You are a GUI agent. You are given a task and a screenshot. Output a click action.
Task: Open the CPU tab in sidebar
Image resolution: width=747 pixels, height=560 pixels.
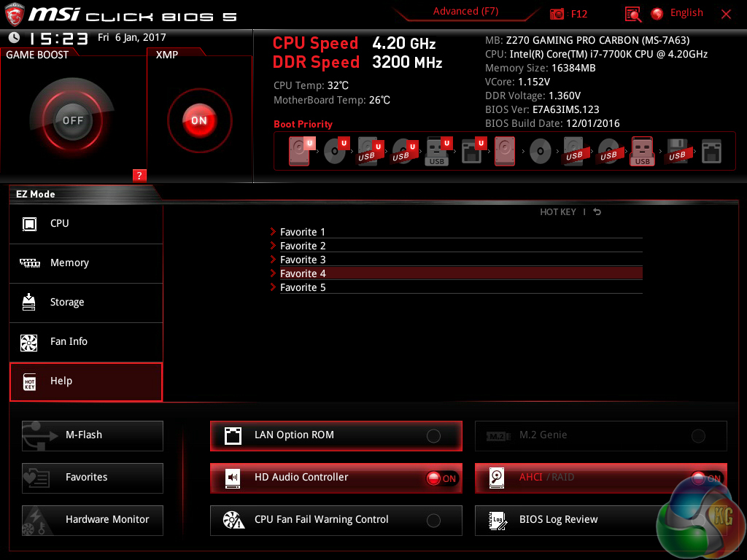pyautogui.click(x=85, y=224)
